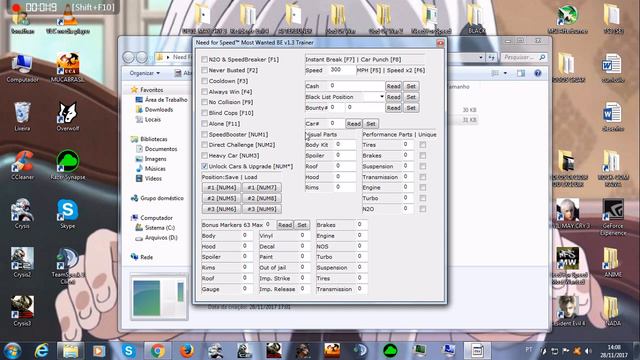Click Read next to Car#
The height and width of the screenshot is (360, 640).
point(353,124)
